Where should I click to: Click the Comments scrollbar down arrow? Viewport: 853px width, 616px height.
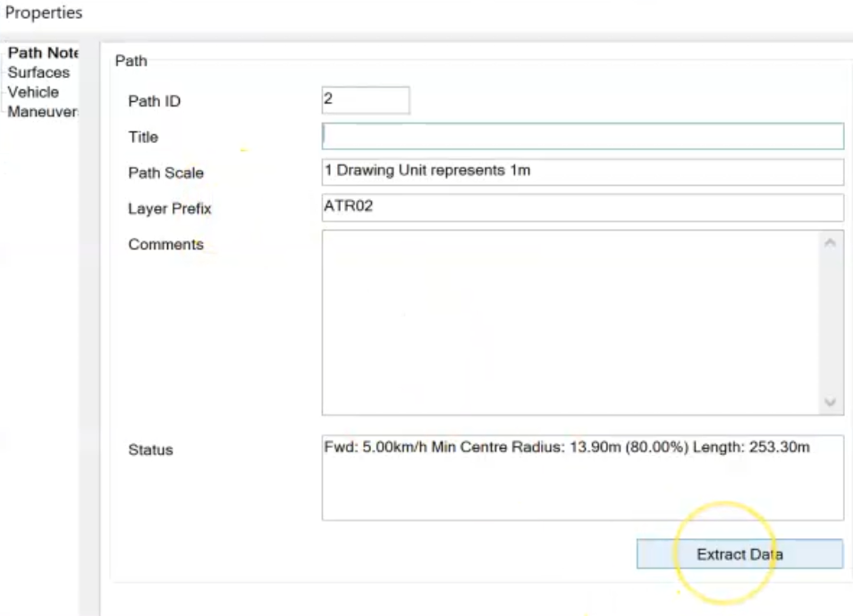pyautogui.click(x=831, y=402)
